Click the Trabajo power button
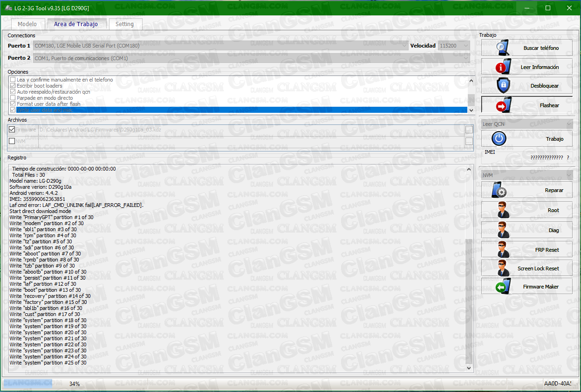 pyautogui.click(x=526, y=139)
